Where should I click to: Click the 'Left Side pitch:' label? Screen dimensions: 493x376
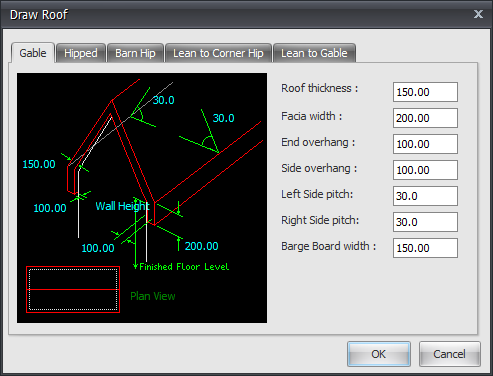[317, 194]
